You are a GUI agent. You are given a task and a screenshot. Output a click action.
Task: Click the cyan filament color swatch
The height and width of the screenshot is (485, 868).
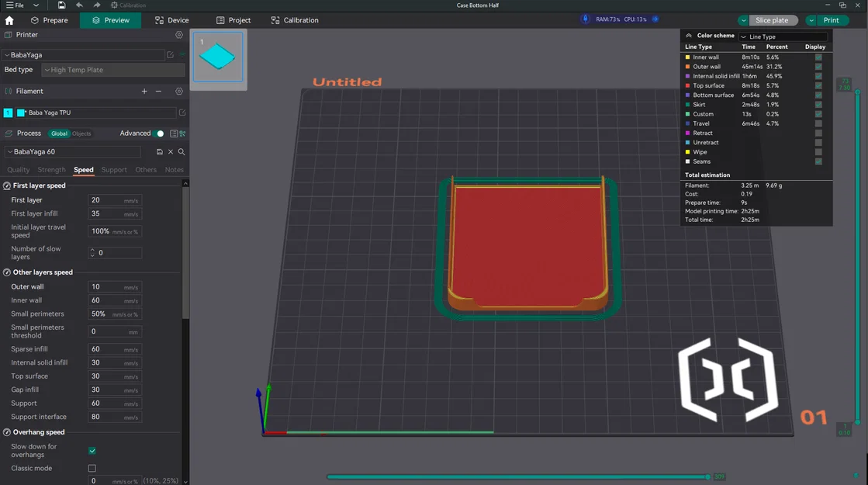tap(22, 113)
